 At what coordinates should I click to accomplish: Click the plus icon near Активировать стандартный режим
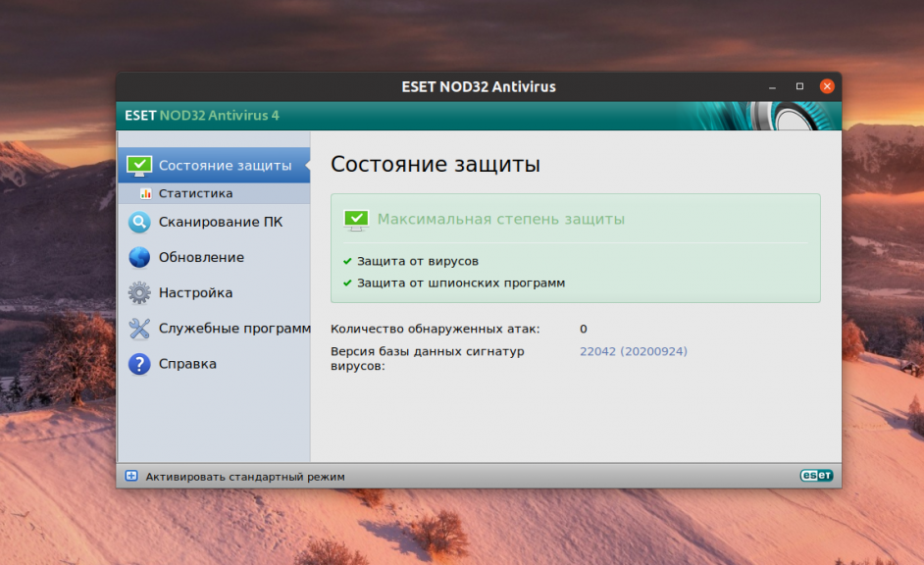130,476
